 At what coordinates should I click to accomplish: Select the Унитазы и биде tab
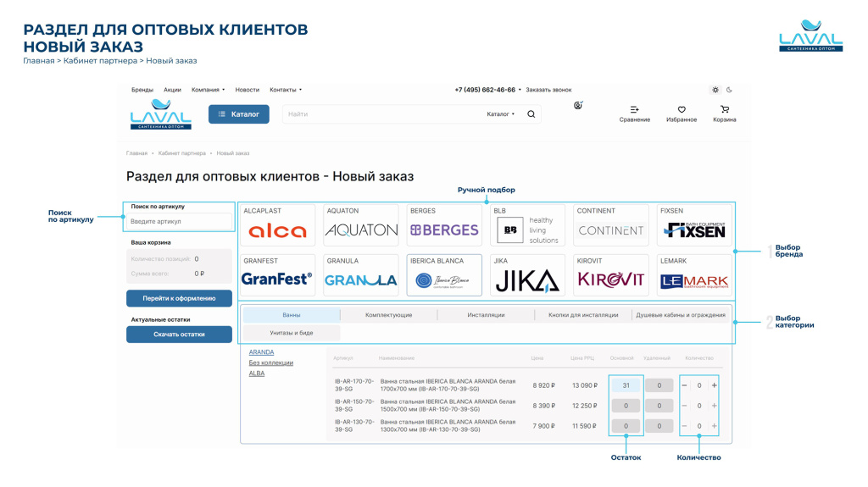pyautogui.click(x=292, y=333)
